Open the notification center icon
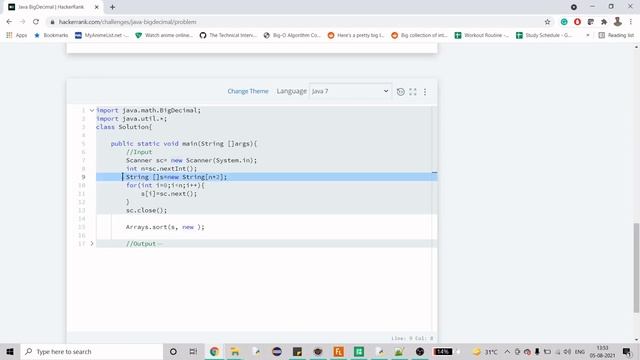Screen dimensions: 640x360 pyautogui.click(x=627, y=351)
